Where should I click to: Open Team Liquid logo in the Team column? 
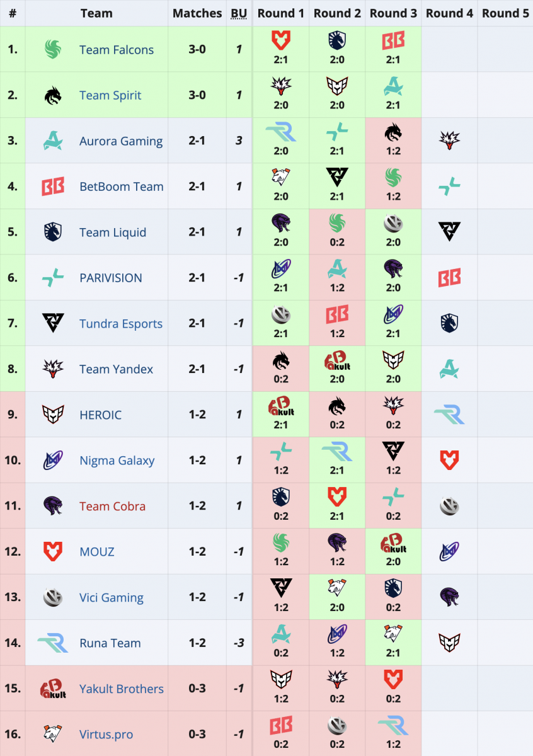click(53, 232)
